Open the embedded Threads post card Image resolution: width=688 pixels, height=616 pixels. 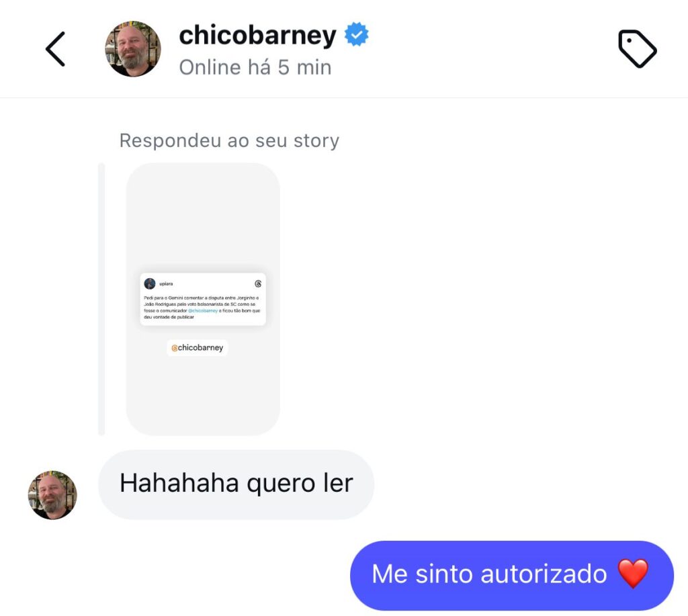click(x=203, y=299)
